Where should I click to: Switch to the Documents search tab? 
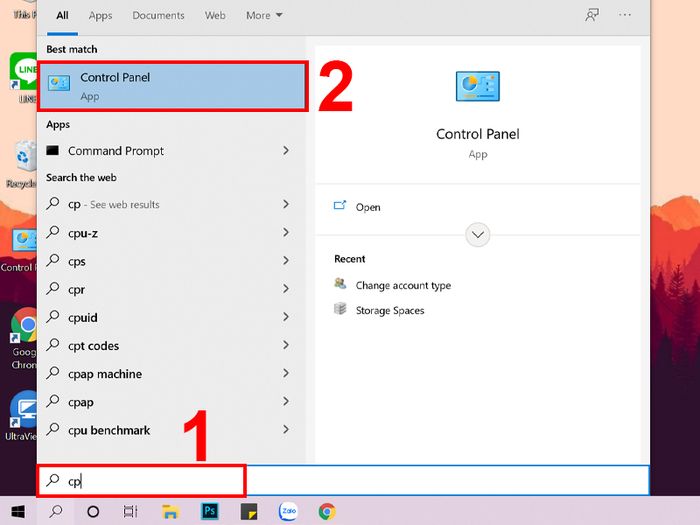158,16
